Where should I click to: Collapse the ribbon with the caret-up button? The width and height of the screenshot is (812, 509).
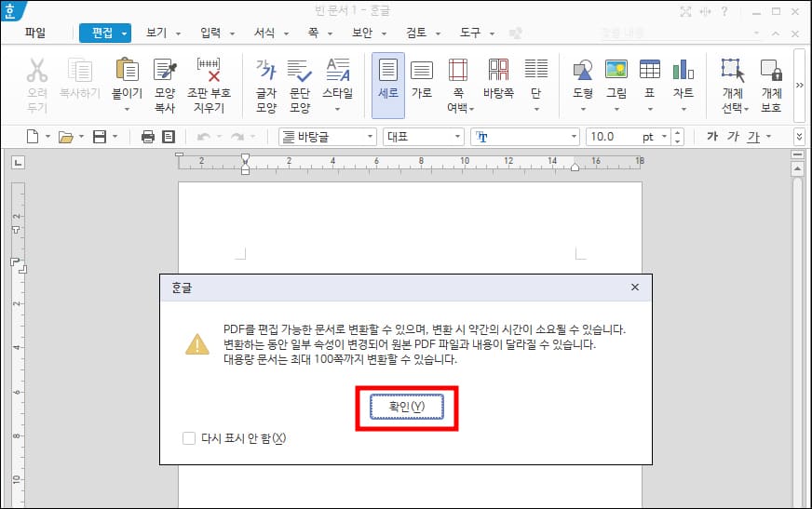click(x=776, y=33)
